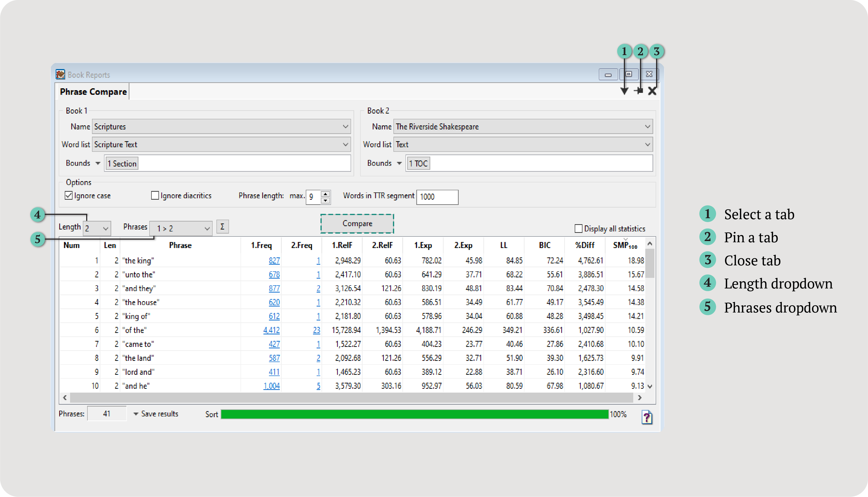The width and height of the screenshot is (868, 497).
Task: Click the select-a-tab down arrow icon
Action: pos(624,91)
